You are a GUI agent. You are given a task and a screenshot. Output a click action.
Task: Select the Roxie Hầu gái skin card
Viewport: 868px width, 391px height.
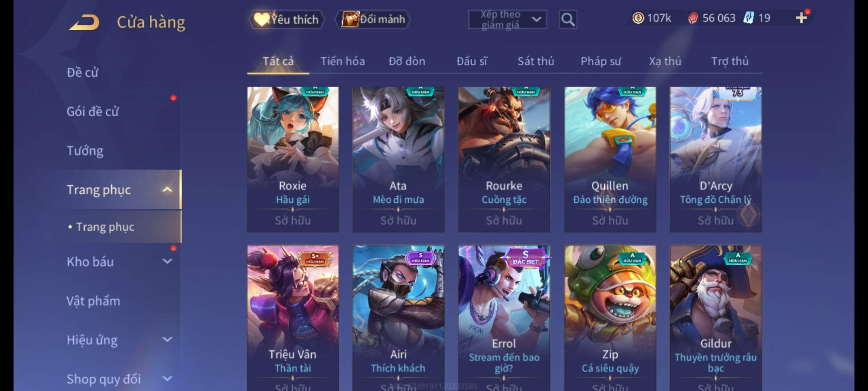293,159
